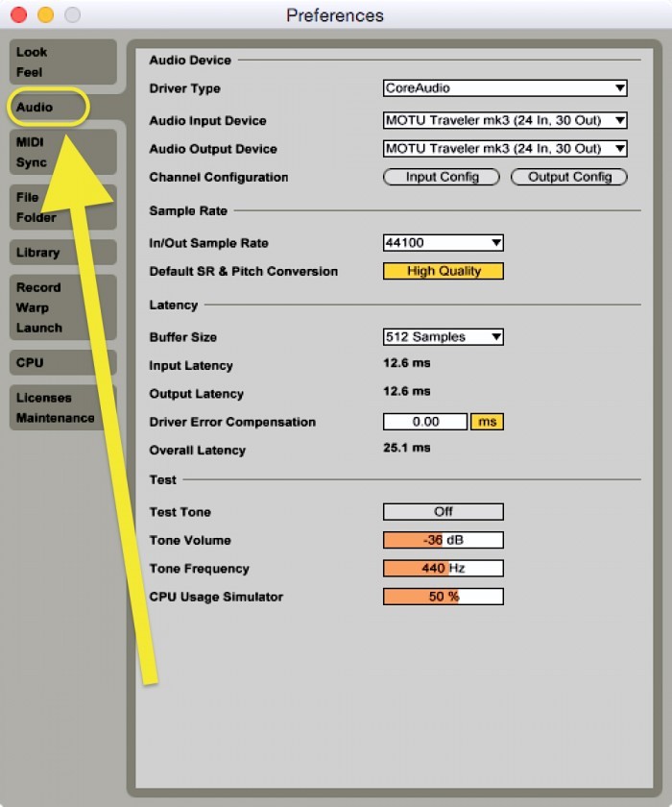Expand the Audio Input Device dropdown
The width and height of the screenshot is (672, 807).
point(505,120)
